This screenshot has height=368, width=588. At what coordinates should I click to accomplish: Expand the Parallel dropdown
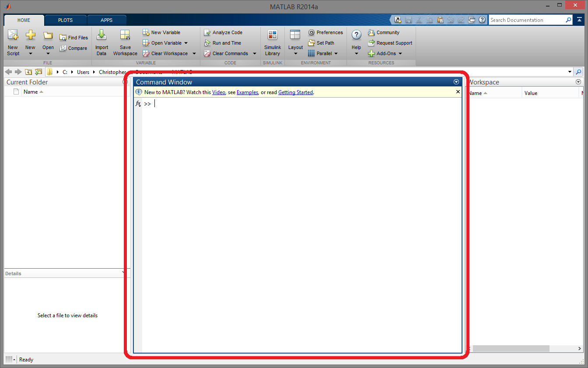[336, 53]
